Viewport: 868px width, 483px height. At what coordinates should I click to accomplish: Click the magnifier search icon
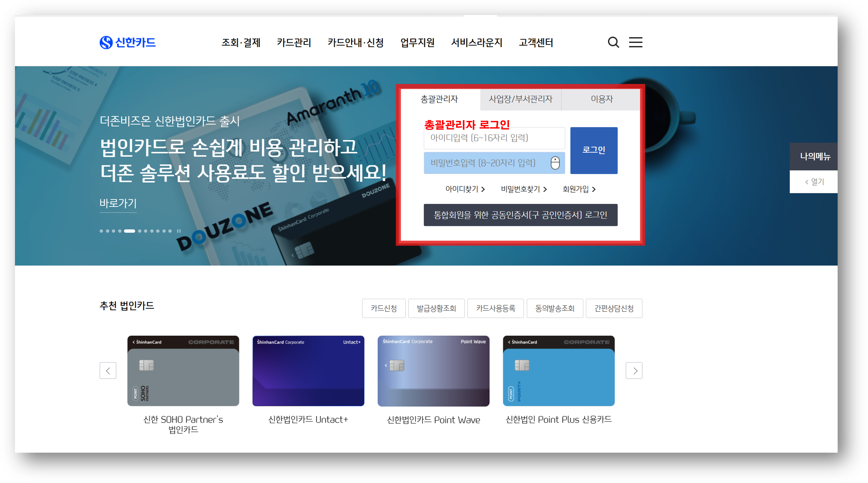click(x=613, y=43)
